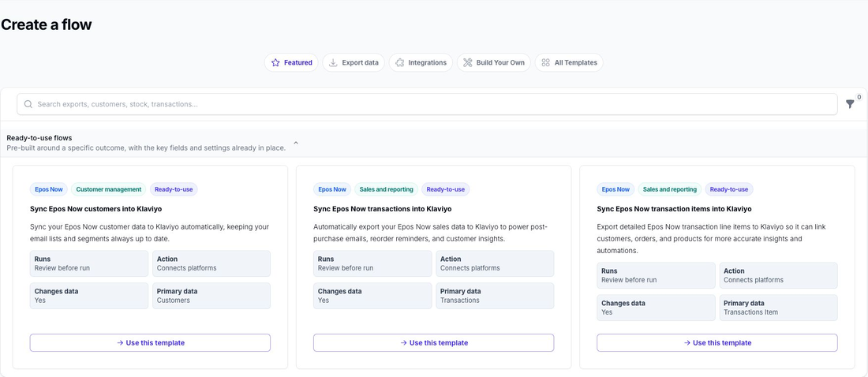Click the filter count badge 0

pyautogui.click(x=859, y=97)
